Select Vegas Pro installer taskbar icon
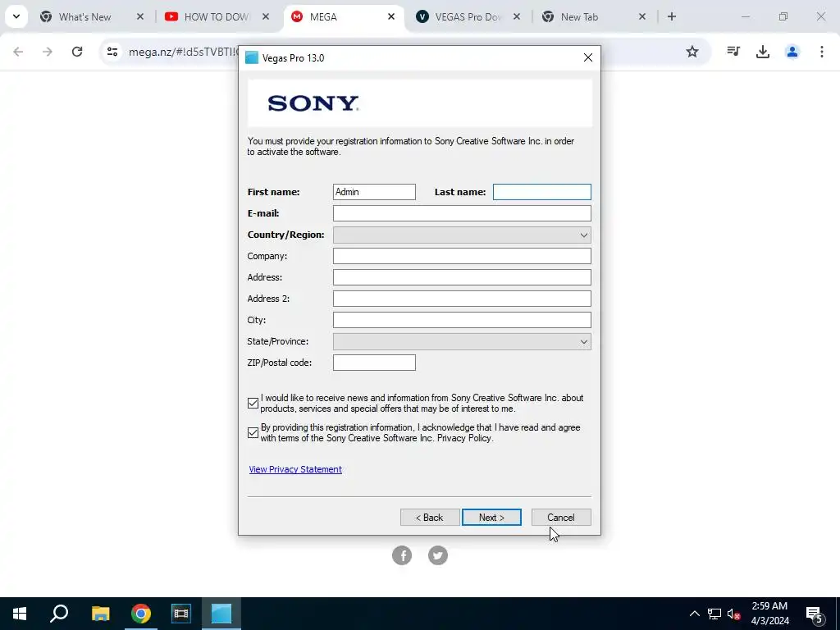840x630 pixels. pyautogui.click(x=221, y=614)
